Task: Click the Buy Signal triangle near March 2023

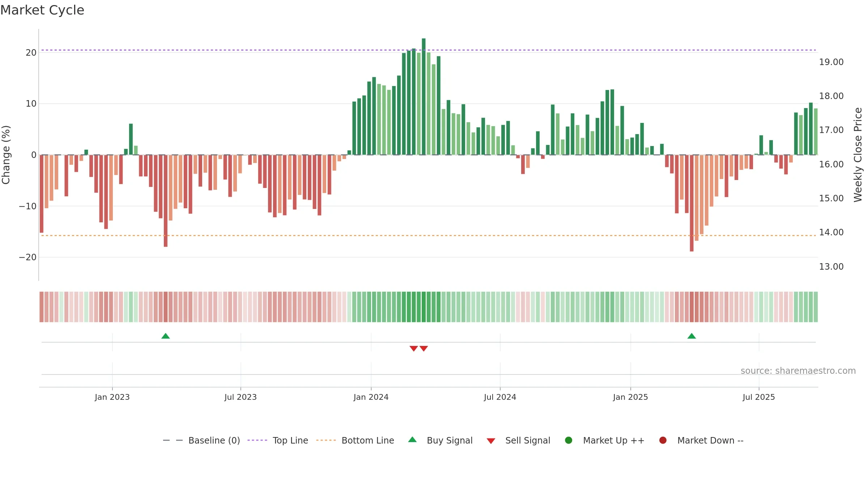Action: (x=166, y=336)
